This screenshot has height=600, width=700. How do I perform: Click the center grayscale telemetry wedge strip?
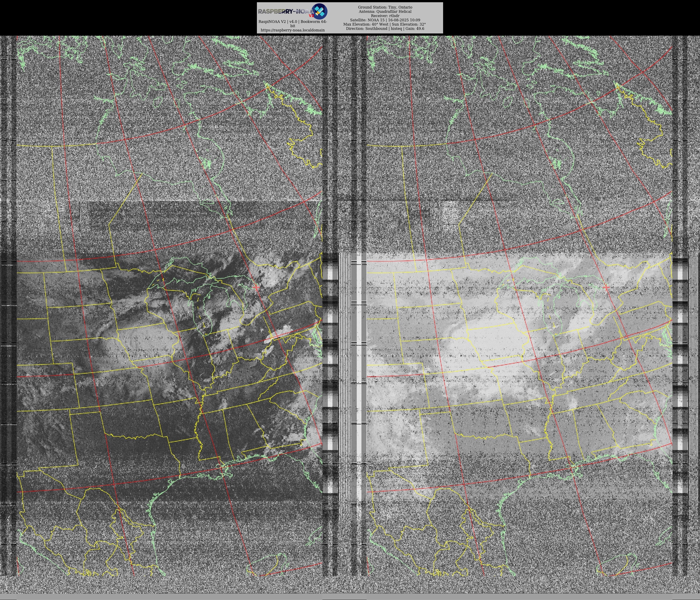coord(330,372)
